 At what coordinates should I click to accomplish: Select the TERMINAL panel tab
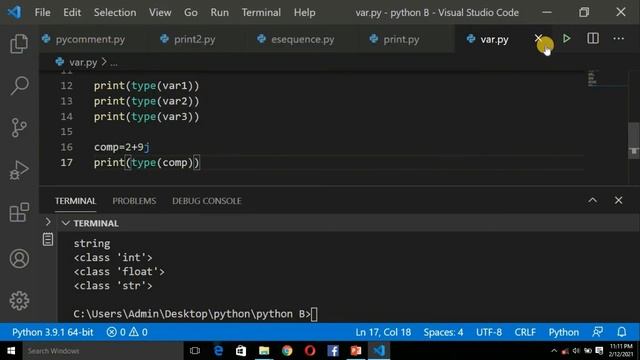76,201
